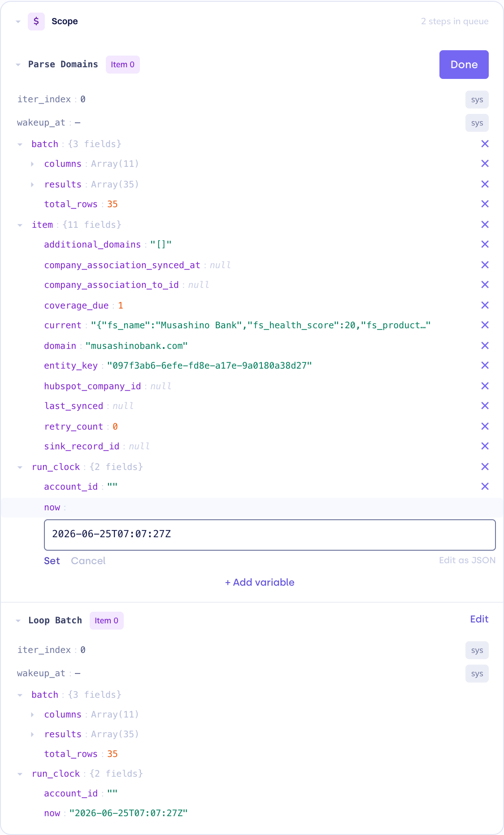The width and height of the screenshot is (504, 835).
Task: Delete the domain field
Action: tap(485, 346)
